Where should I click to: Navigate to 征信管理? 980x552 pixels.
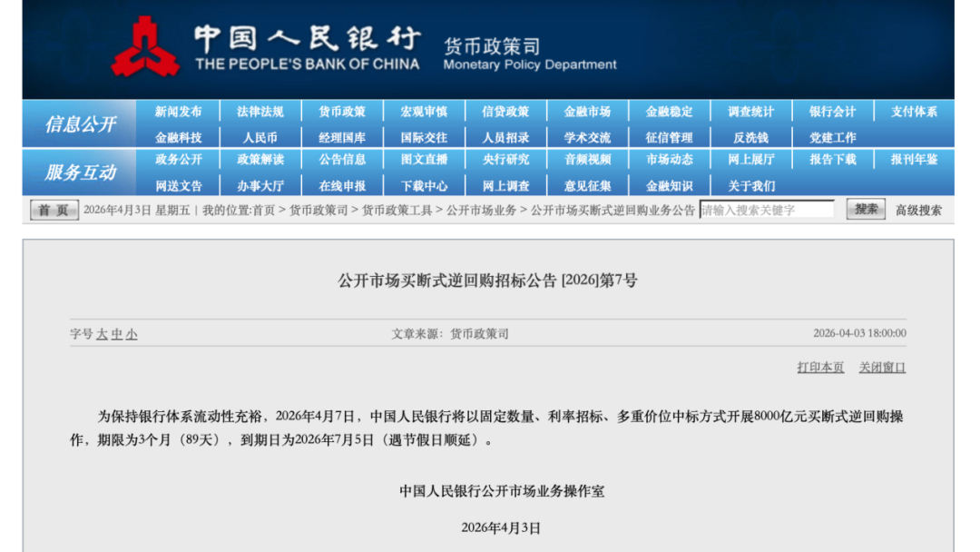670,137
